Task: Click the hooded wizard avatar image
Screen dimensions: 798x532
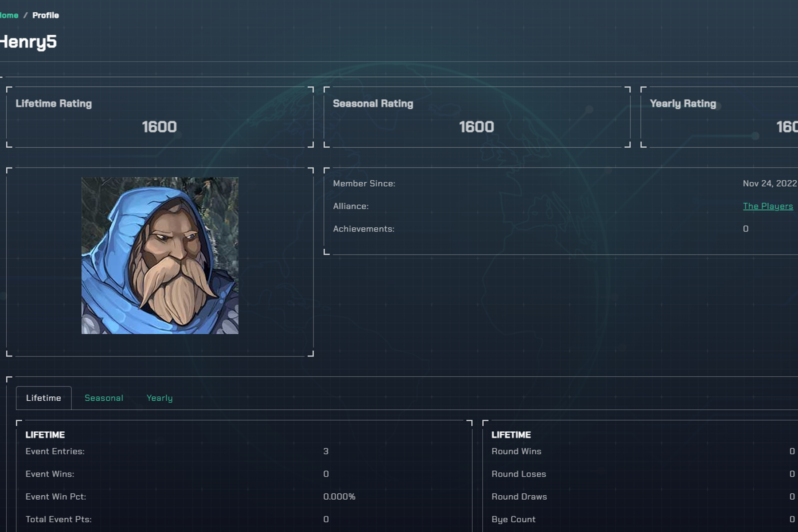Action: coord(160,255)
